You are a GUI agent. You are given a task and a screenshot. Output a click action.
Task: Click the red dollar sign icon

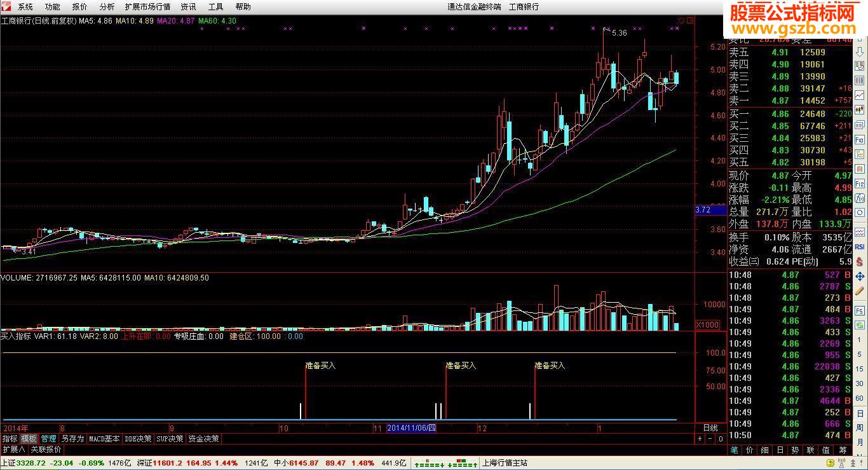coord(860,261)
